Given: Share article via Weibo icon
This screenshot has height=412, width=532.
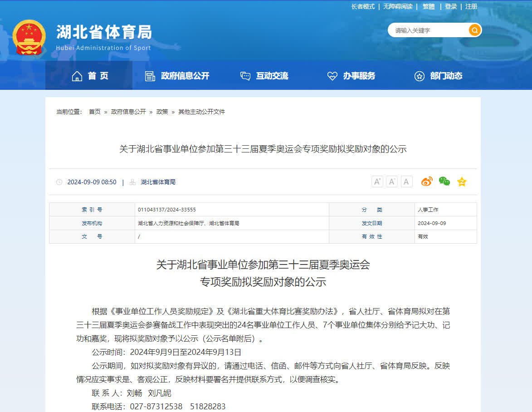Looking at the screenshot, I should [x=427, y=182].
